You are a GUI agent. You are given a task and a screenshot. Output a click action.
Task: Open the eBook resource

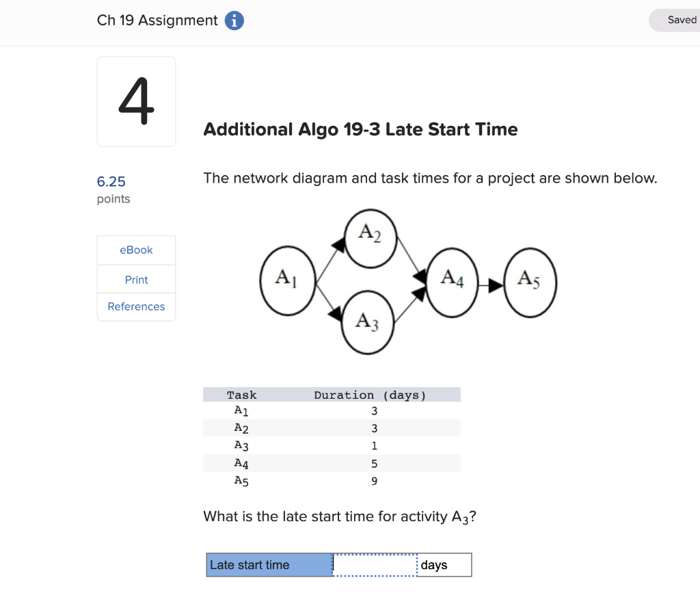136,250
